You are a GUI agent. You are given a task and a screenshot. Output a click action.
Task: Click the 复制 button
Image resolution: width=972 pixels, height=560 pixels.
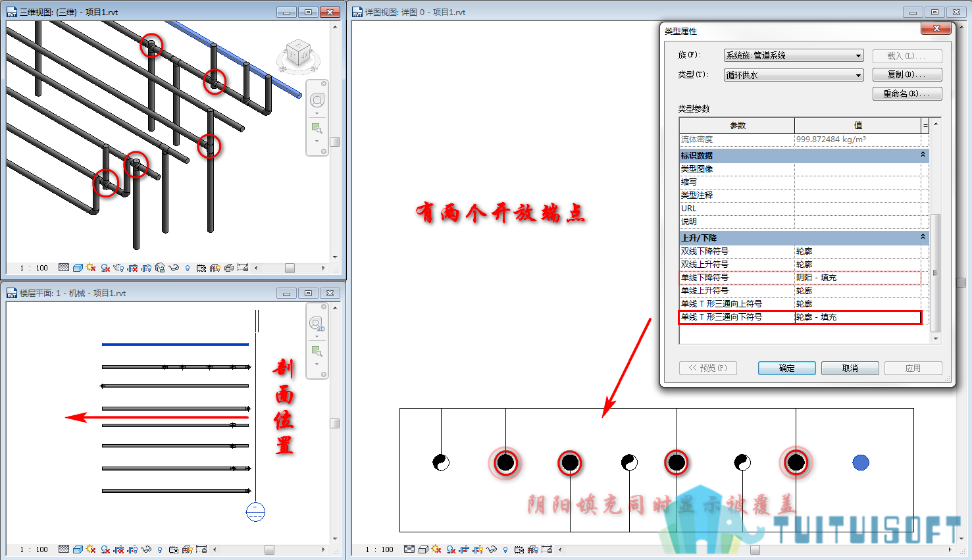tap(907, 74)
